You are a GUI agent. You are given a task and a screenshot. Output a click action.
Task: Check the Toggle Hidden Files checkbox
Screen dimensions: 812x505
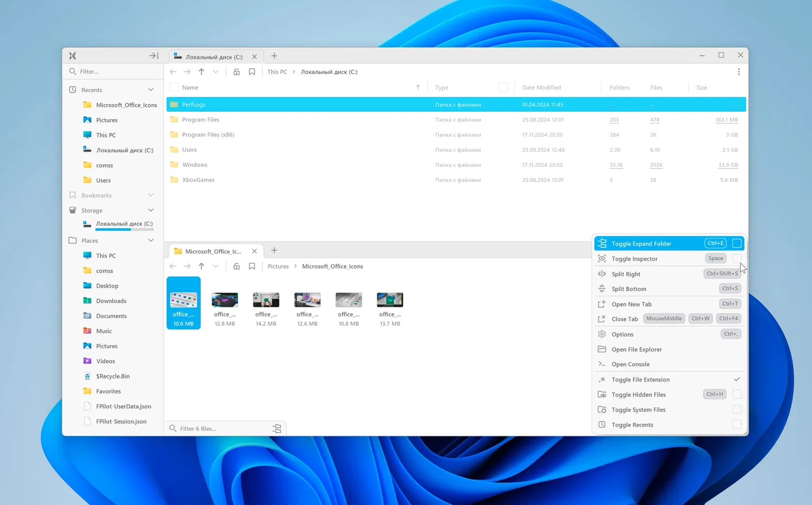click(737, 394)
